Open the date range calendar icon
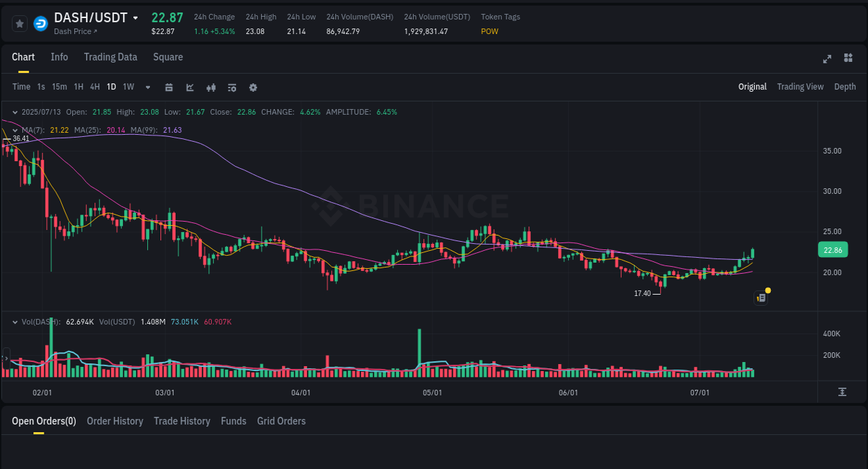This screenshot has height=469, width=868. pyautogui.click(x=169, y=87)
